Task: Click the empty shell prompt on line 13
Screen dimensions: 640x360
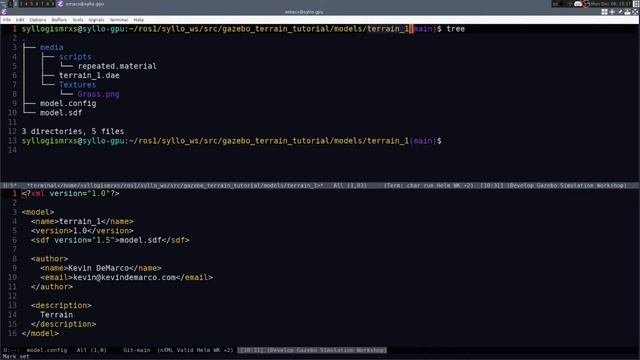Action: point(231,141)
